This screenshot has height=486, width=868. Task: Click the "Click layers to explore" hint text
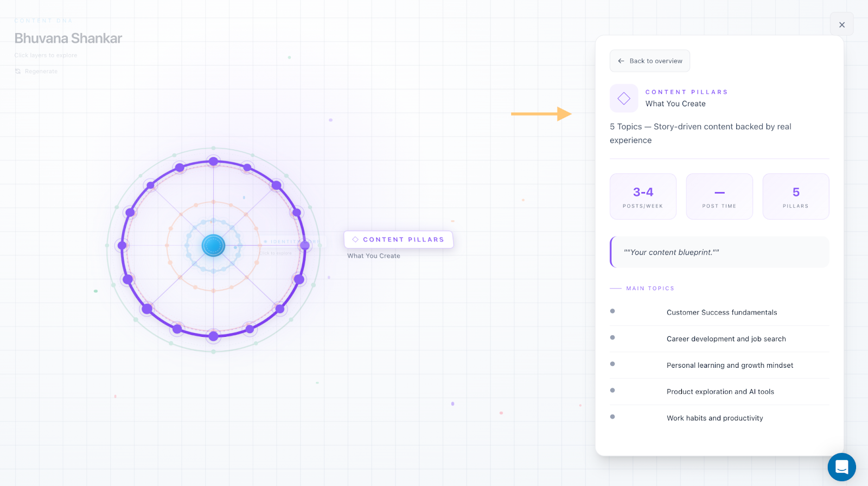[x=46, y=55]
